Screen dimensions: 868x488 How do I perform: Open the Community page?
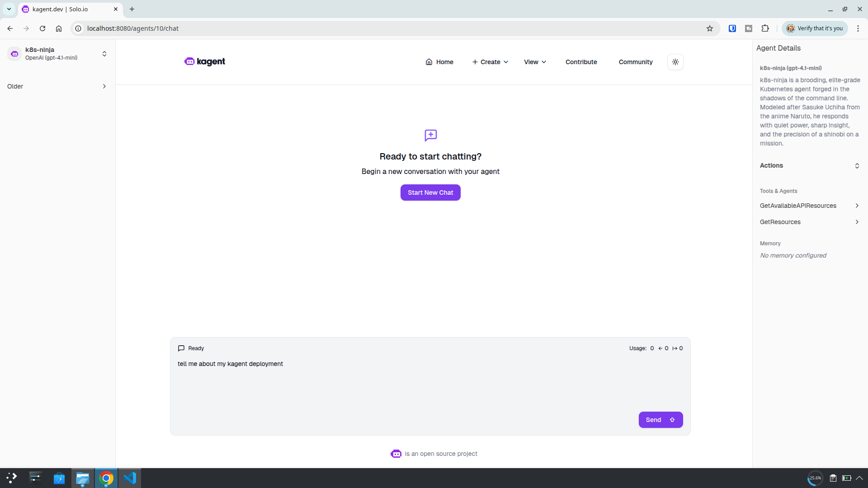(x=635, y=62)
